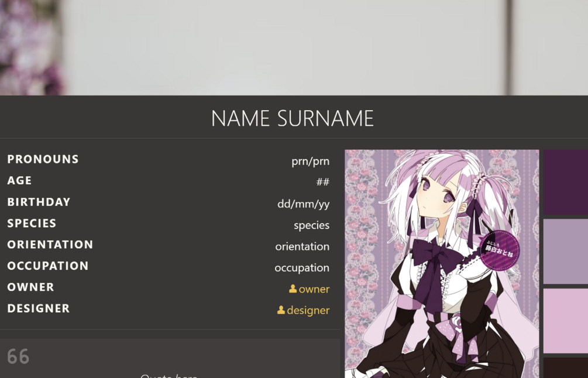The width and height of the screenshot is (588, 378).
Task: Click the ## age value
Action: [x=323, y=182]
